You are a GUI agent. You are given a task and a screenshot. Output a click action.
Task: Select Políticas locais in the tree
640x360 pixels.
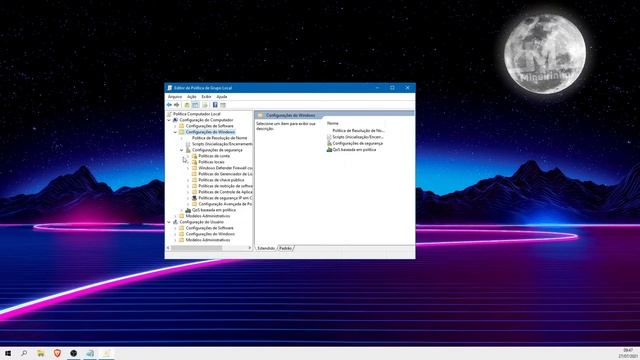point(211,162)
